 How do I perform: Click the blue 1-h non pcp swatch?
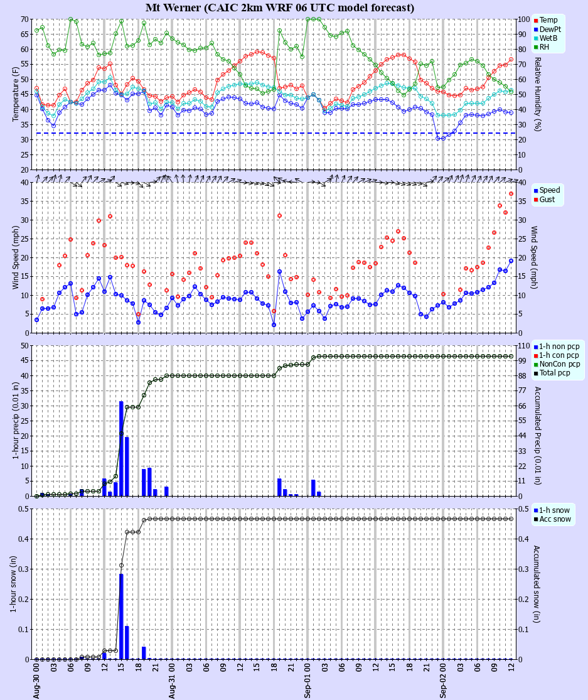536,347
